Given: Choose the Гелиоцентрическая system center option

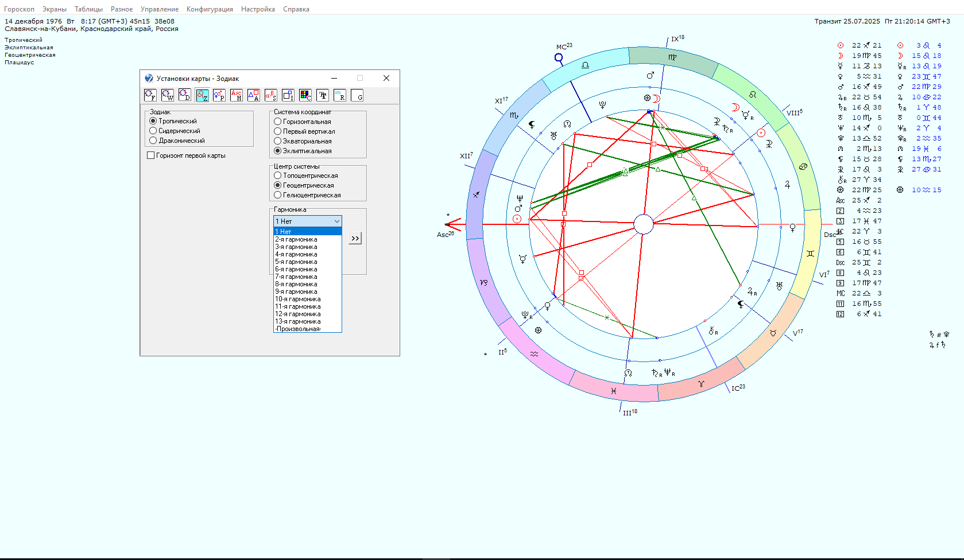Looking at the screenshot, I should 278,195.
